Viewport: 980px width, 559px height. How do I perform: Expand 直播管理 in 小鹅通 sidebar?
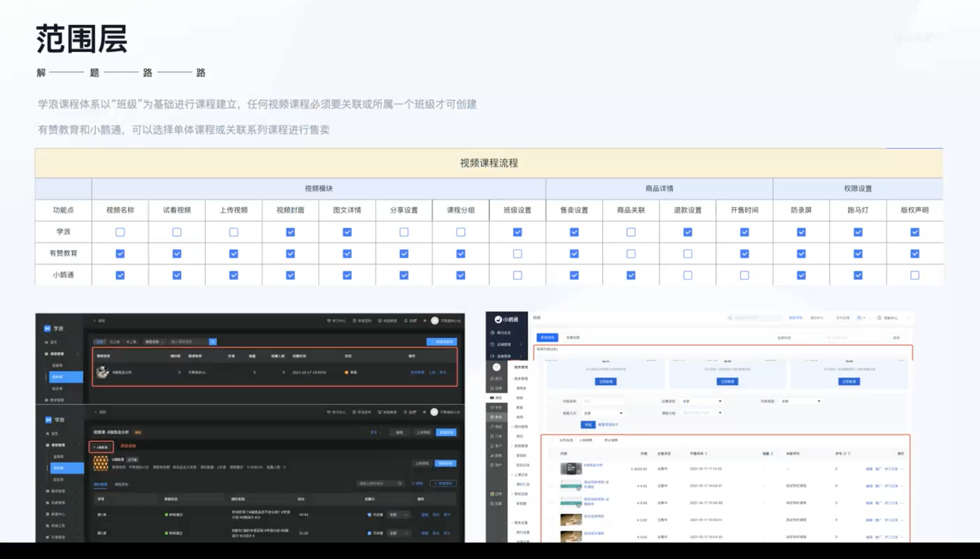click(506, 356)
